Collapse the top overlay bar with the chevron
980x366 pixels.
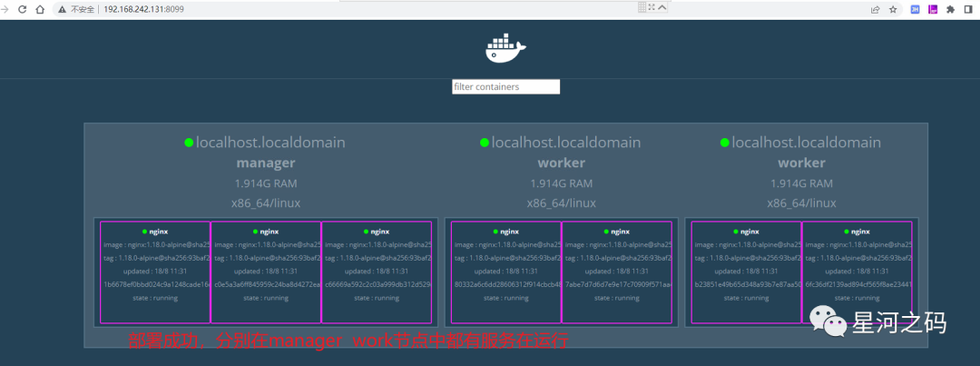(662, 7)
